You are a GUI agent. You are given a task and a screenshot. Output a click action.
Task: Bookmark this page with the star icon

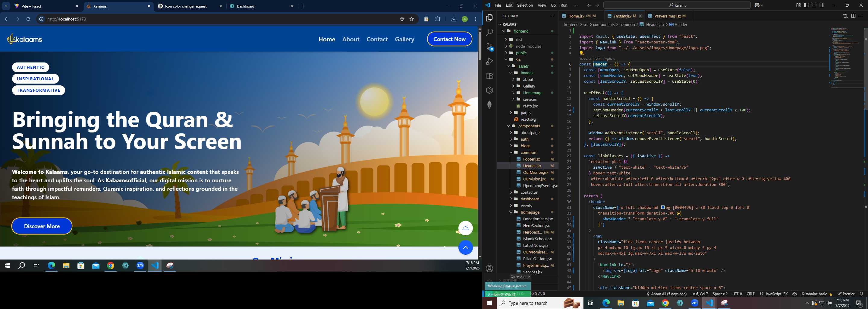tap(411, 19)
